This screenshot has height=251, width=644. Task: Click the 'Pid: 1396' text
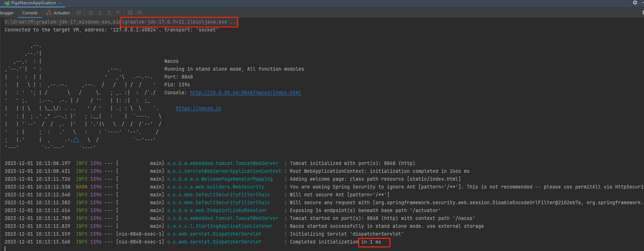pyautogui.click(x=177, y=85)
